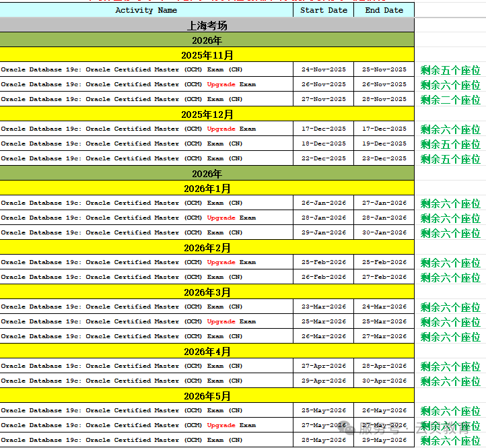Click end date 27-Mar-2026
The height and width of the screenshot is (448, 486).
point(384,336)
